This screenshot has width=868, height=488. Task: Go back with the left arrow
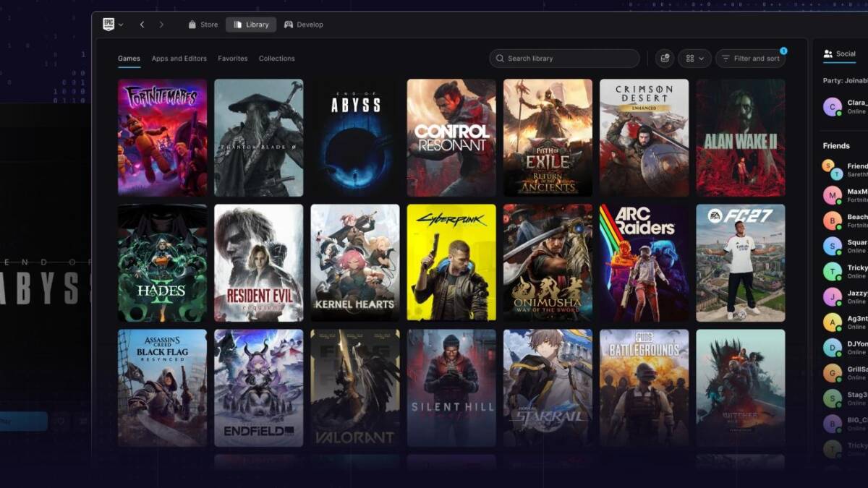pos(142,25)
